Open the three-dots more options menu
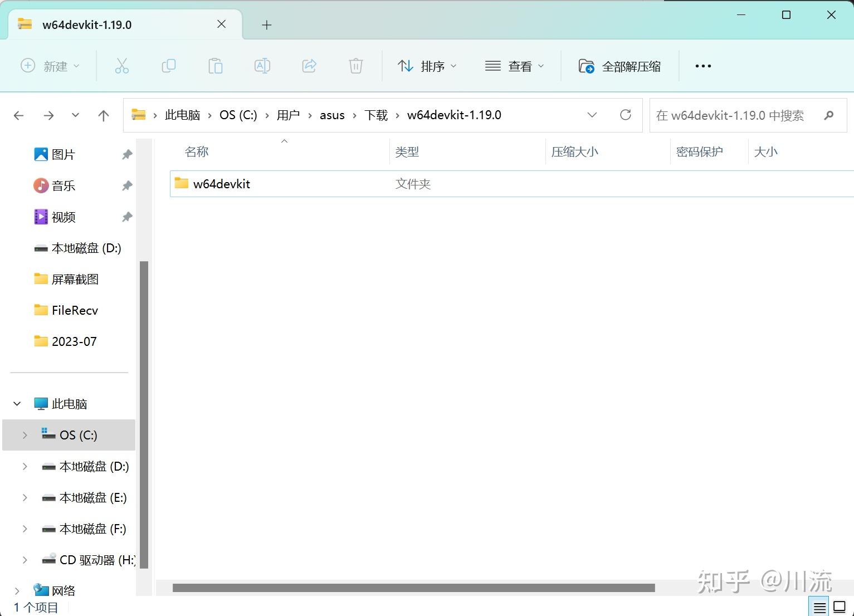The image size is (854, 616). (x=703, y=66)
